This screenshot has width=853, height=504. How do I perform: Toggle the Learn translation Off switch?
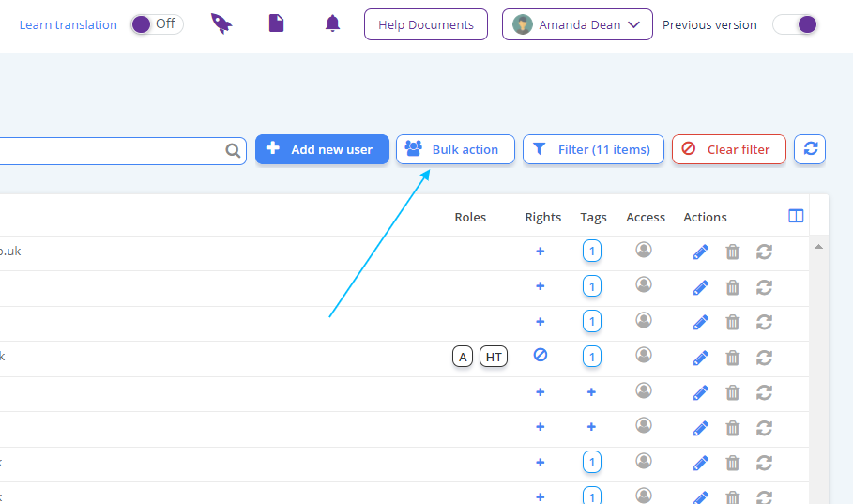pyautogui.click(x=157, y=24)
